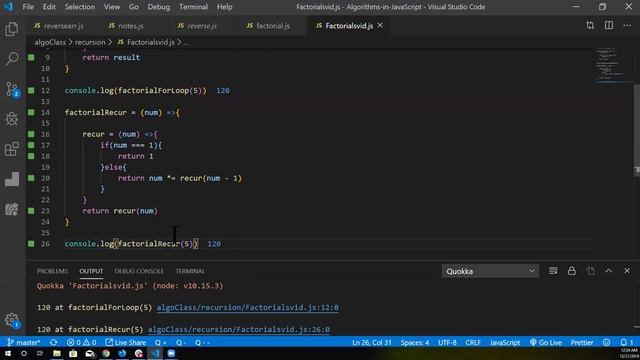The height and width of the screenshot is (360, 640).
Task: Click Prettier in status bar
Action: (x=582, y=342)
